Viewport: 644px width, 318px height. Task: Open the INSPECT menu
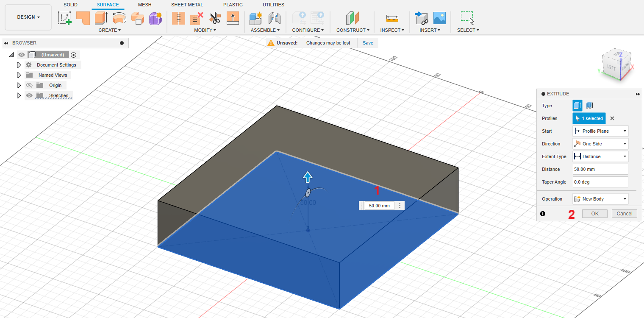point(392,30)
